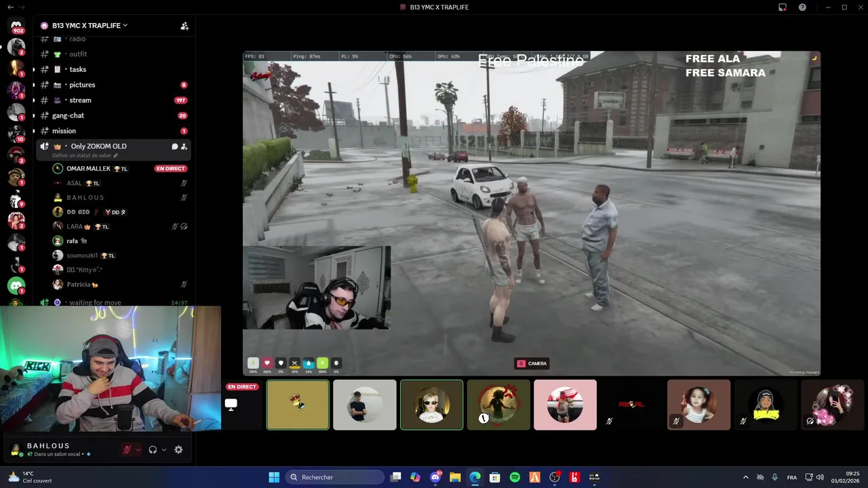Open the mission channel
The width and height of the screenshot is (868, 488).
point(113,131)
